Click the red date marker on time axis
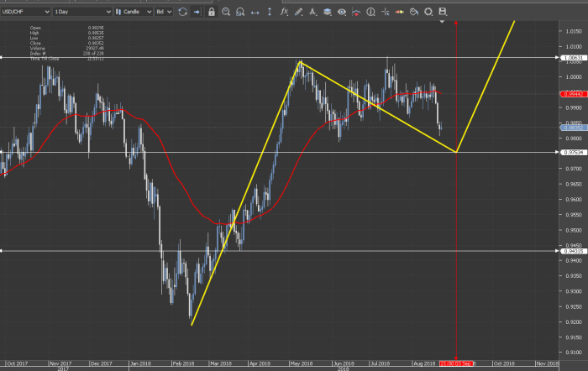The image size is (588, 371). [x=456, y=363]
